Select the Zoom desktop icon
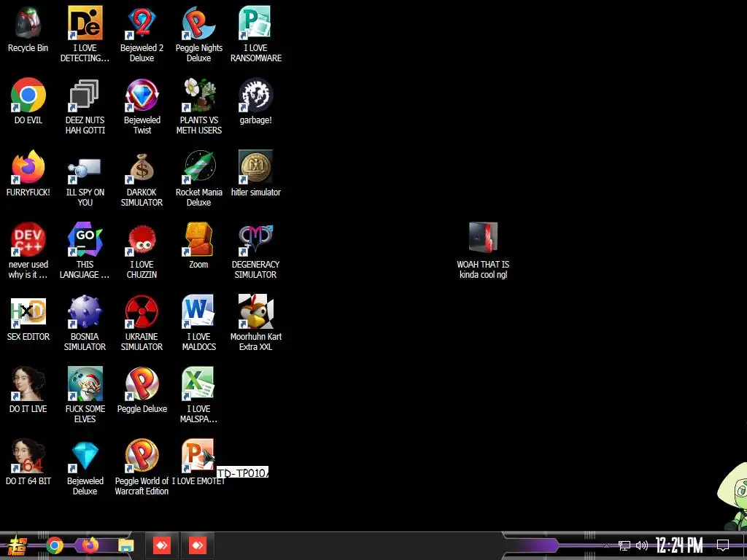This screenshot has width=747, height=560. coord(198,239)
